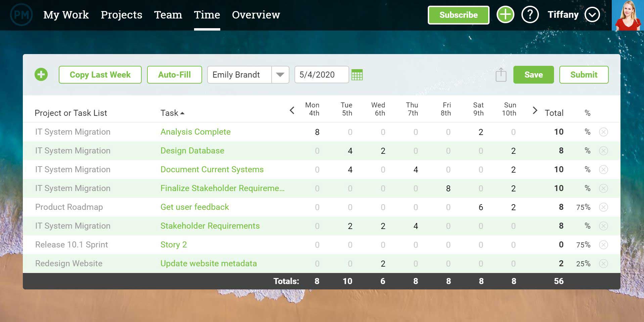Select the Time tab
Screen dimensions: 644x322
click(207, 15)
